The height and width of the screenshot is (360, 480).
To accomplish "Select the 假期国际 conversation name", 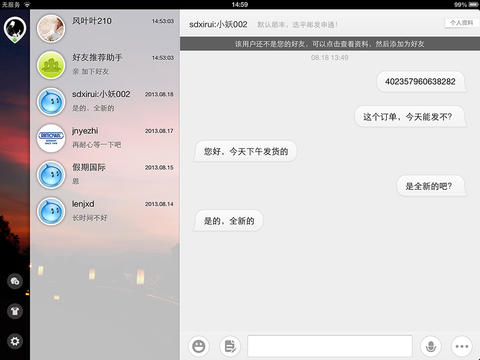I will [x=89, y=167].
